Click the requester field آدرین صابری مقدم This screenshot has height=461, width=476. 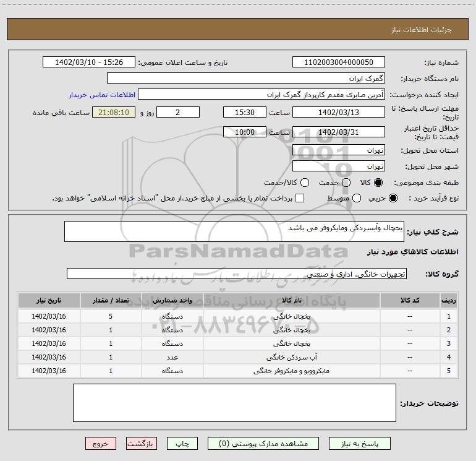tap(261, 95)
